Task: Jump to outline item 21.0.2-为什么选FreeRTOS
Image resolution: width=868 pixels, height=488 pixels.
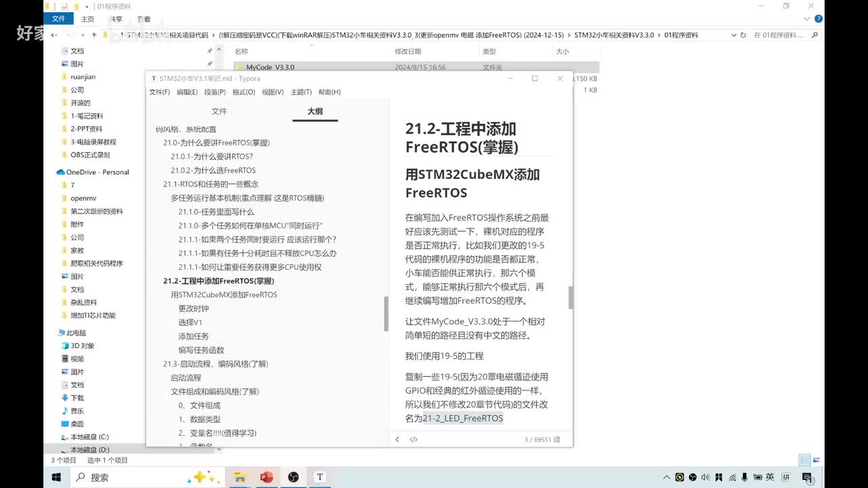Action: coord(213,170)
